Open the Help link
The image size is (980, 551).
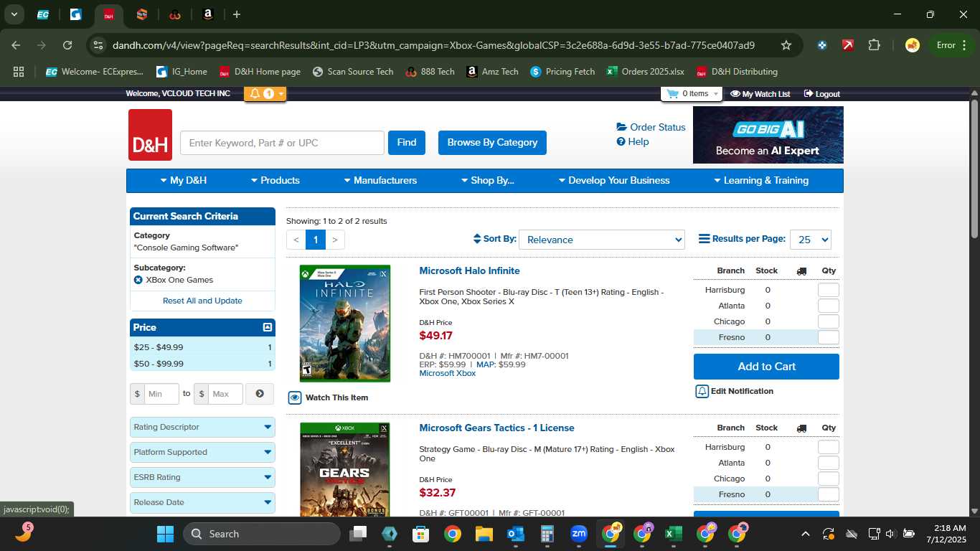tap(633, 141)
